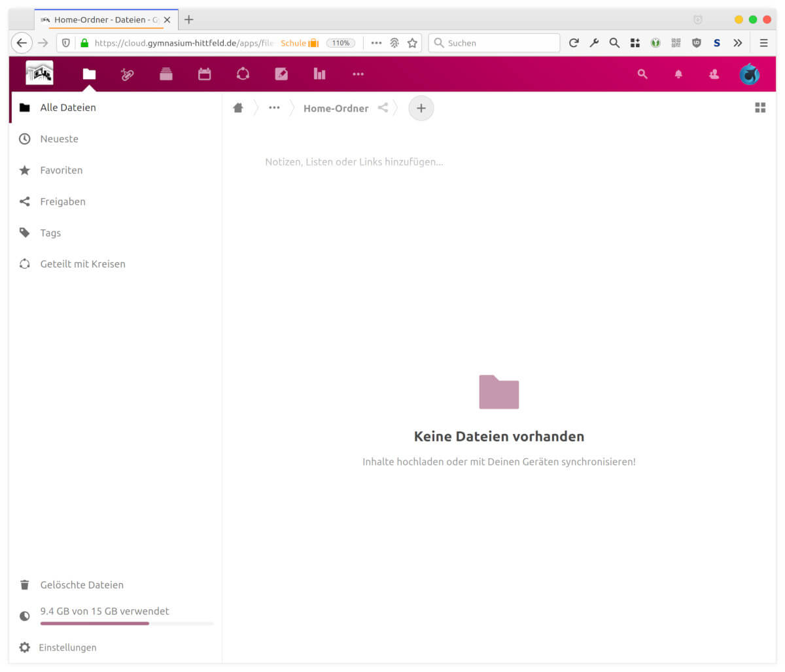
Task: Click the notes and lists description field
Action: click(354, 162)
